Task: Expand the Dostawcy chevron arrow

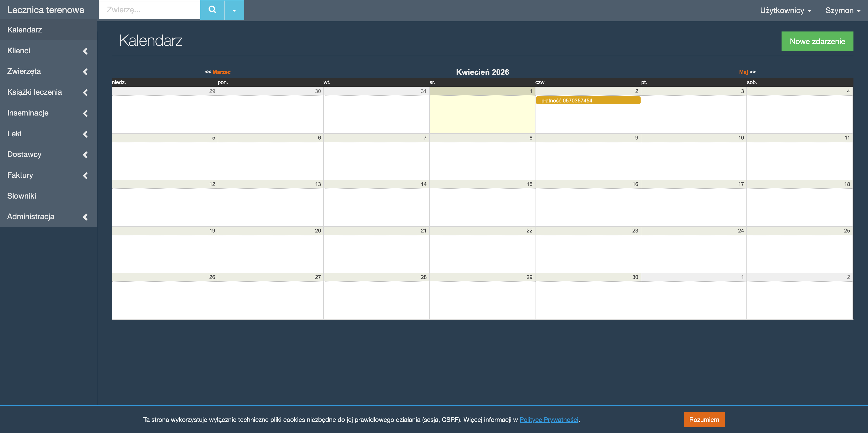Action: click(x=85, y=155)
